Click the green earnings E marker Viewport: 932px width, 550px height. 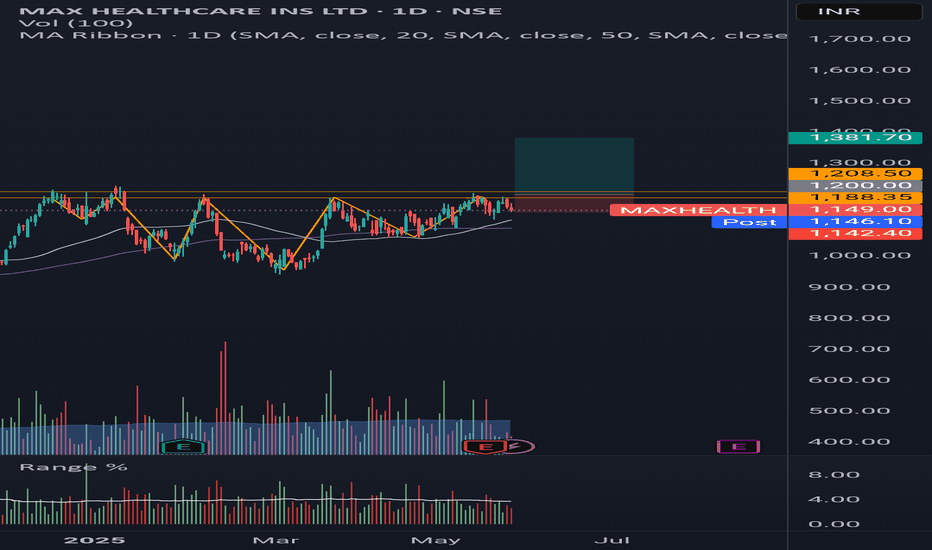(184, 447)
